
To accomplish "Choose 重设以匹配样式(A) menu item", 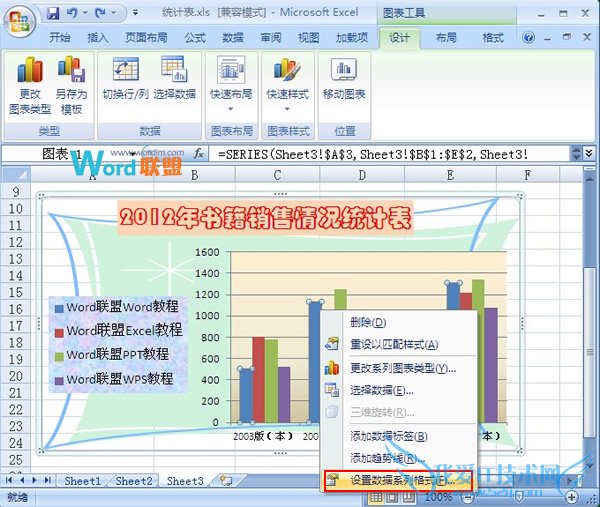I will (399, 344).
